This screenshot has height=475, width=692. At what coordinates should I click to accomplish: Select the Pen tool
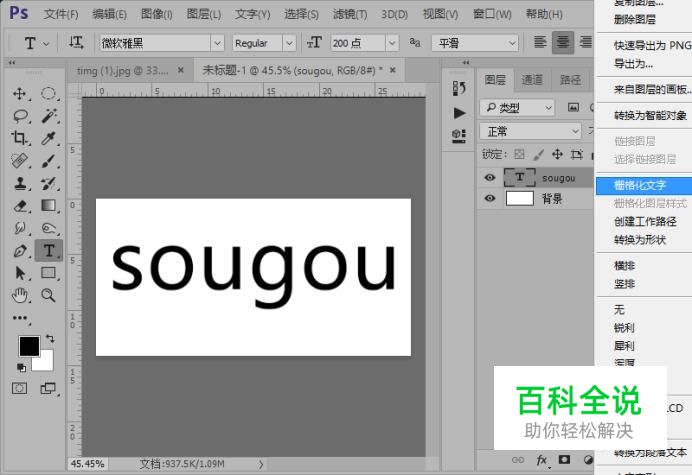(20, 251)
